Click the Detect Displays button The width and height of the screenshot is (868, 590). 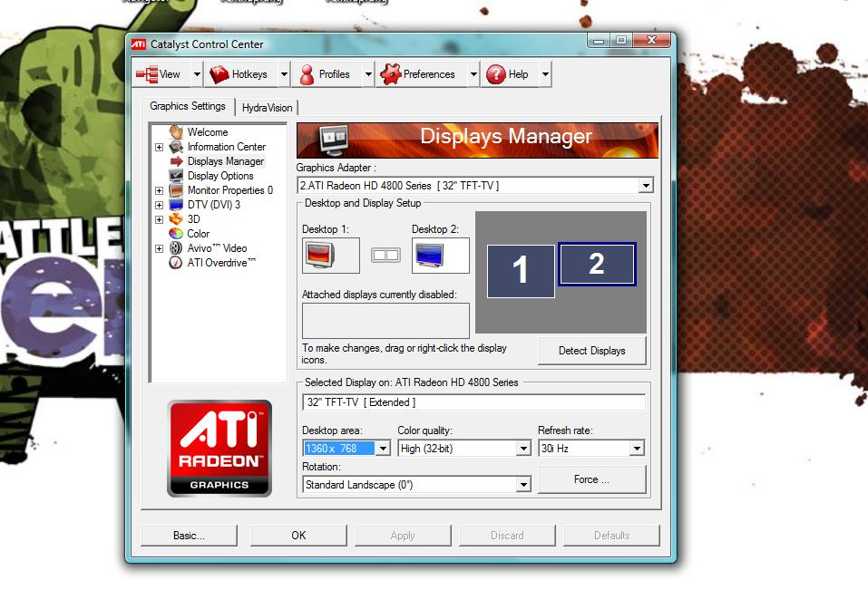(x=591, y=351)
